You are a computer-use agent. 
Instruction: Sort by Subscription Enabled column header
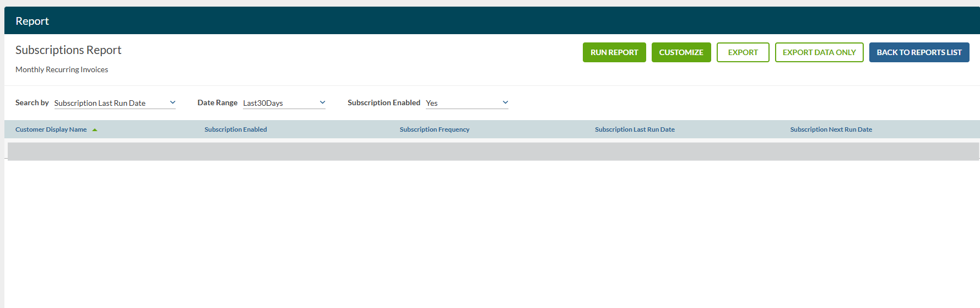(x=236, y=129)
